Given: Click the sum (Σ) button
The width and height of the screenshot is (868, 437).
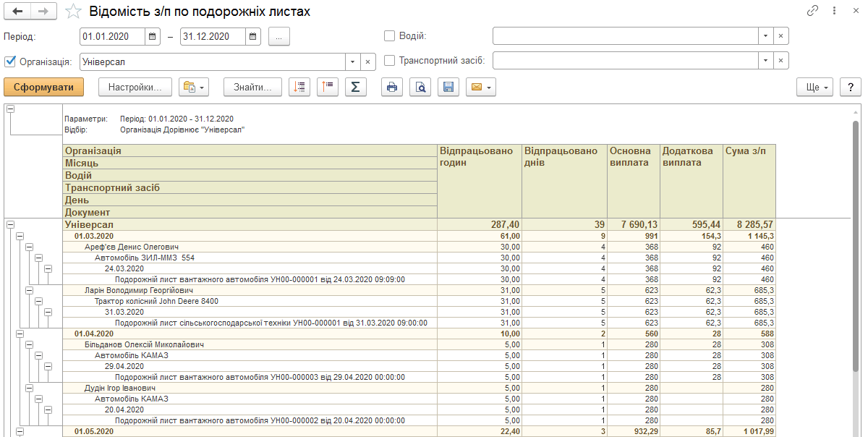Looking at the screenshot, I should point(355,87).
